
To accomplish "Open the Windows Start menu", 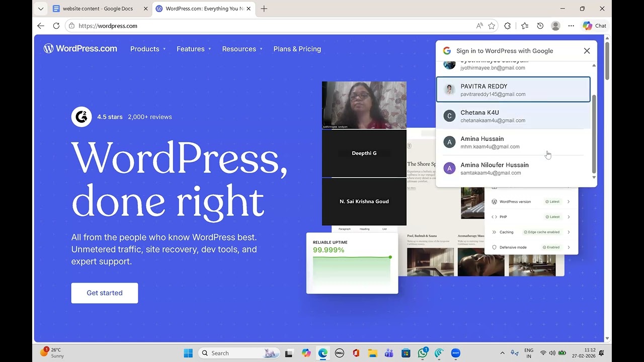I will pos(188,353).
